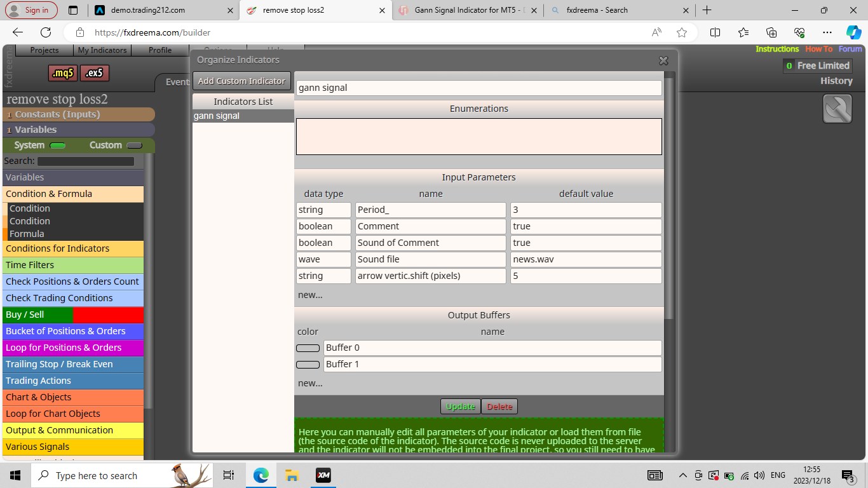
Task: Expand Constants (Inputs) panel
Action: tap(79, 114)
